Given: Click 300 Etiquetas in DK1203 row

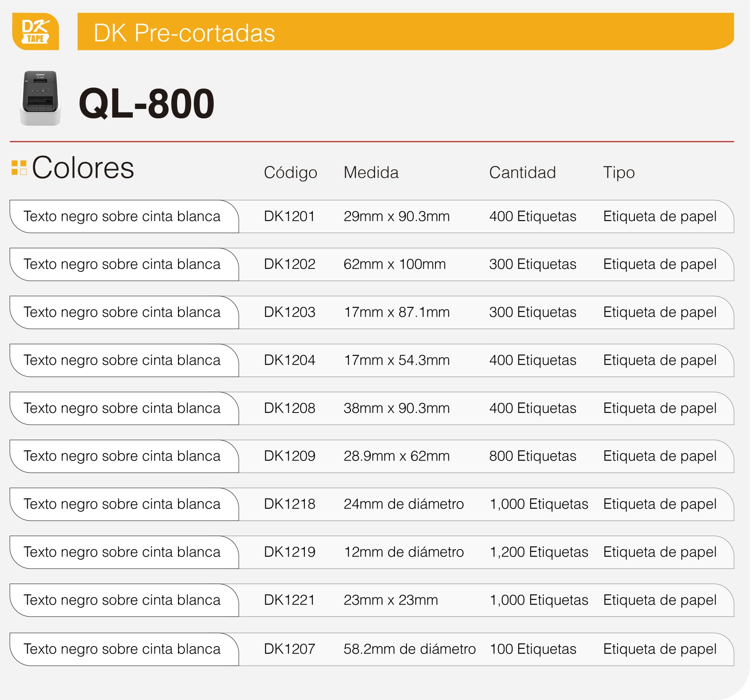Looking at the screenshot, I should tap(533, 312).
